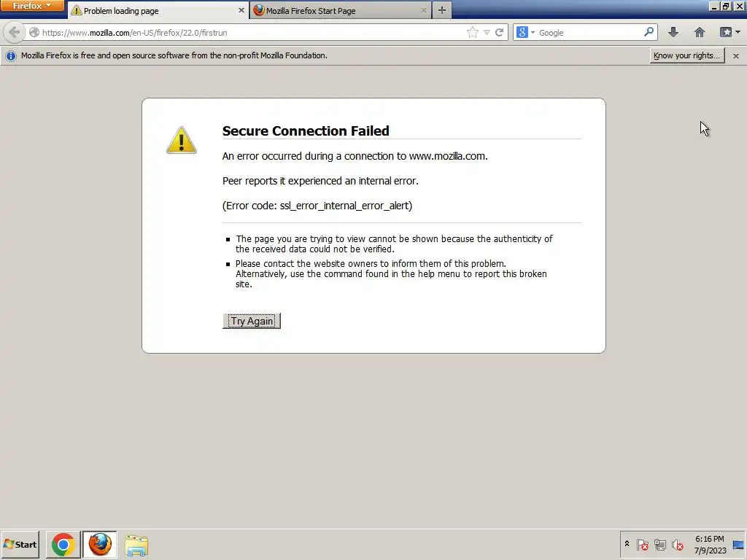The width and height of the screenshot is (747, 560).
Task: Reload the current page
Action: coord(499,32)
